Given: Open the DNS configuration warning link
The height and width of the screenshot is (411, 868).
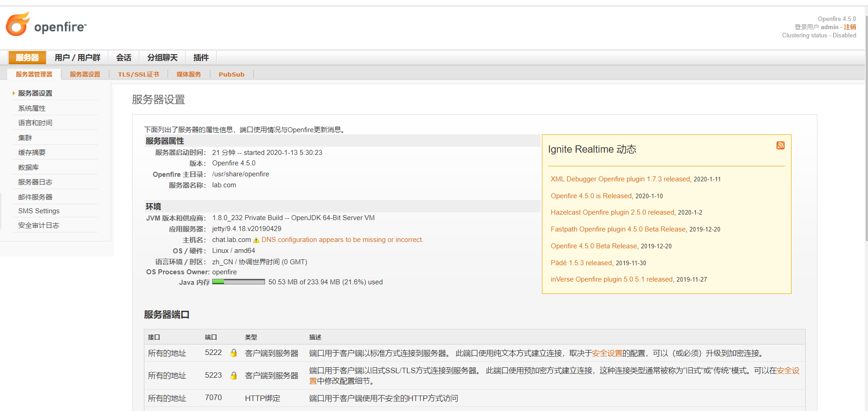Looking at the screenshot, I should coord(342,240).
